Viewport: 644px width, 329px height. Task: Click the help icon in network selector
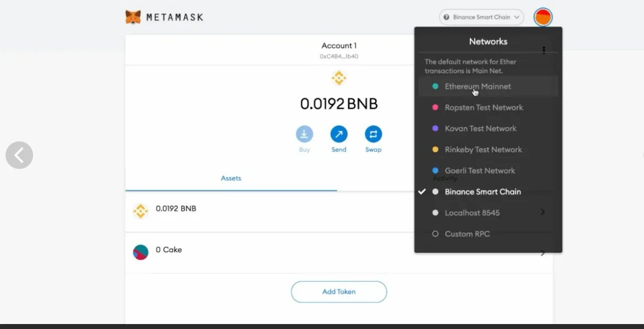(446, 17)
